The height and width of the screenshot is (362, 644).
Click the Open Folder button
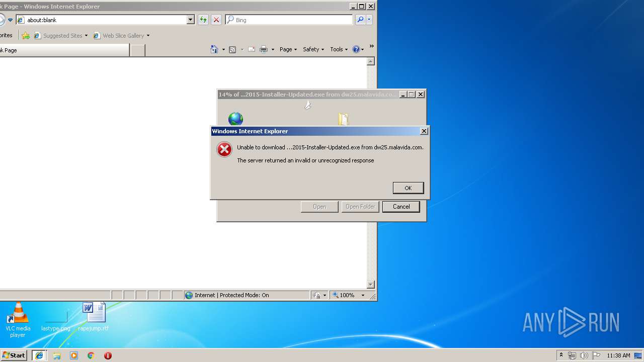[x=360, y=207]
